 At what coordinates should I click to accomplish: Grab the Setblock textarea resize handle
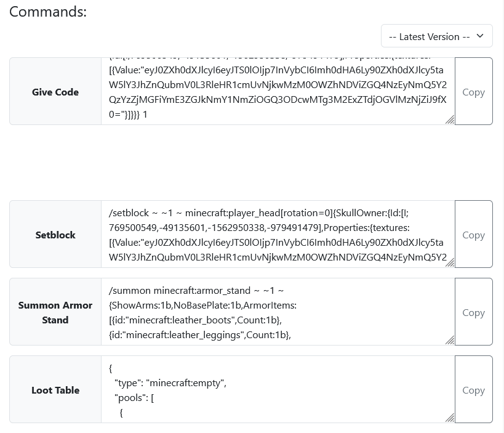click(450, 262)
